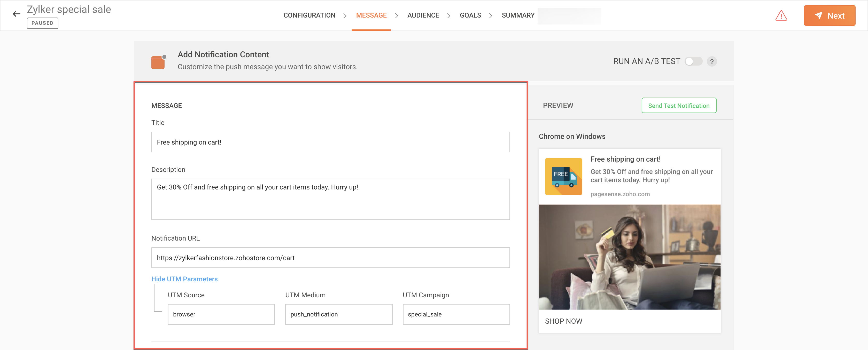The width and height of the screenshot is (868, 350).
Task: Click the preview banner image of woman
Action: pos(629,257)
